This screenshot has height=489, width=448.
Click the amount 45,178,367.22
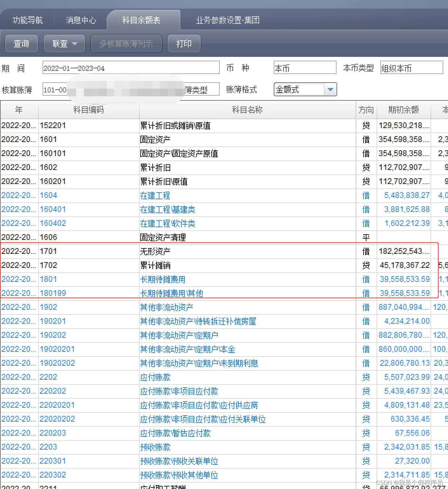(x=405, y=265)
